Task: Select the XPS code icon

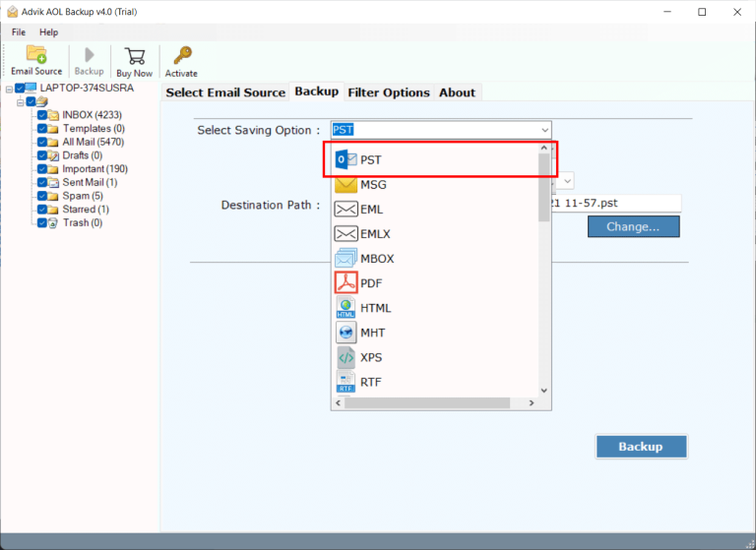Action: [x=346, y=357]
